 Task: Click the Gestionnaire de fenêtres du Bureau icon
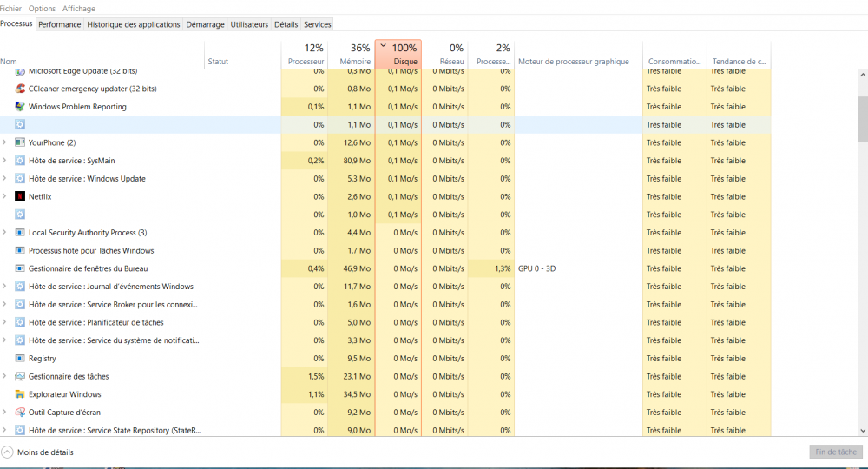pyautogui.click(x=20, y=268)
